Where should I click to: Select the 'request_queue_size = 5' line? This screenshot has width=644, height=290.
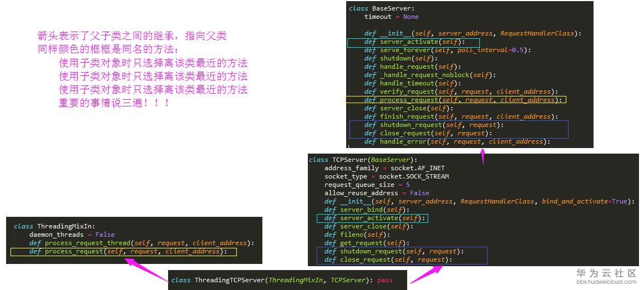pos(367,185)
